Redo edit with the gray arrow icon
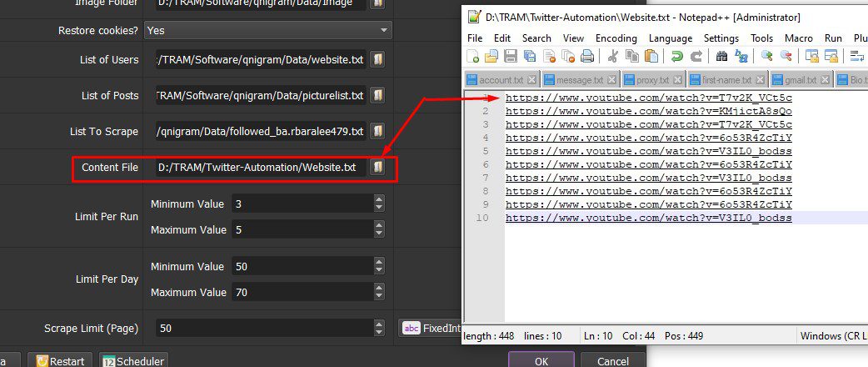The width and height of the screenshot is (868, 367). 696,56
